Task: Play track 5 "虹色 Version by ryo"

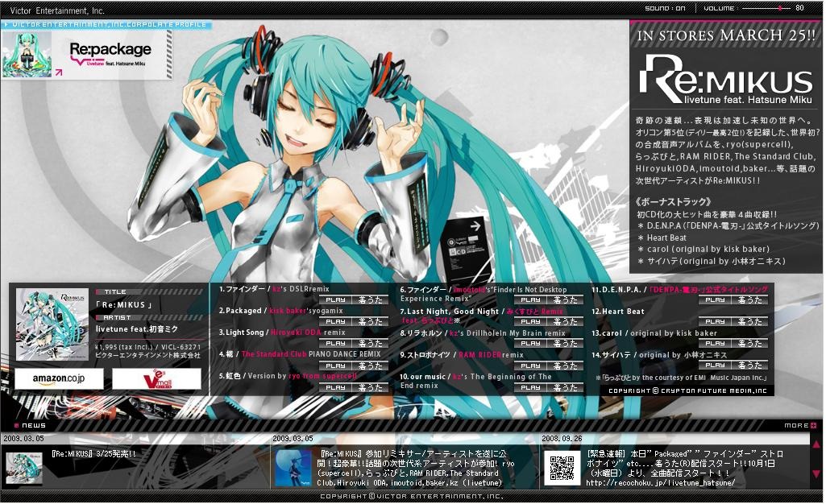Action: tap(335, 386)
